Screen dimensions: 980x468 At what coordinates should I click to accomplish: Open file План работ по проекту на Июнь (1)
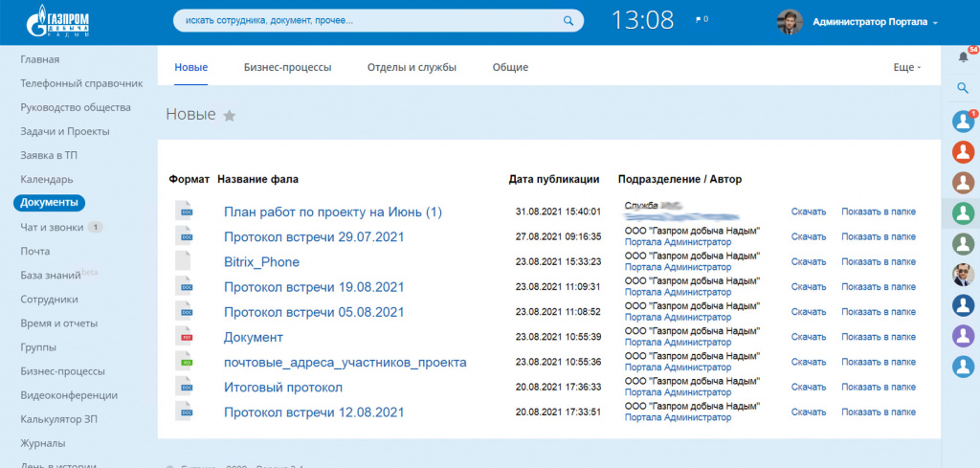[x=333, y=212]
